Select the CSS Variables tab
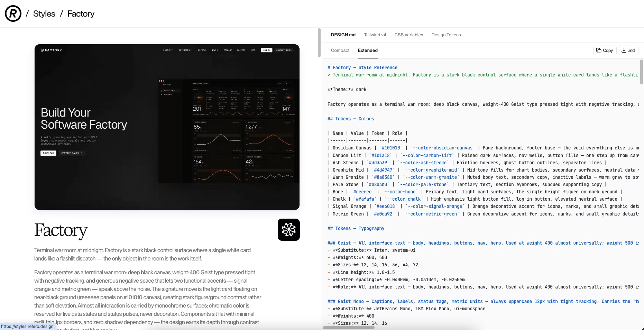The height and width of the screenshot is (330, 644). pyautogui.click(x=409, y=35)
